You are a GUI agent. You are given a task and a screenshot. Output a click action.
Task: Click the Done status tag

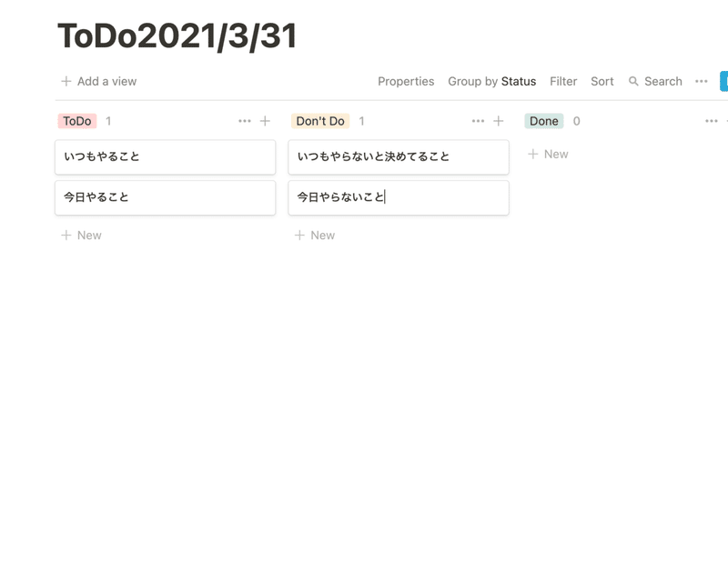543,121
